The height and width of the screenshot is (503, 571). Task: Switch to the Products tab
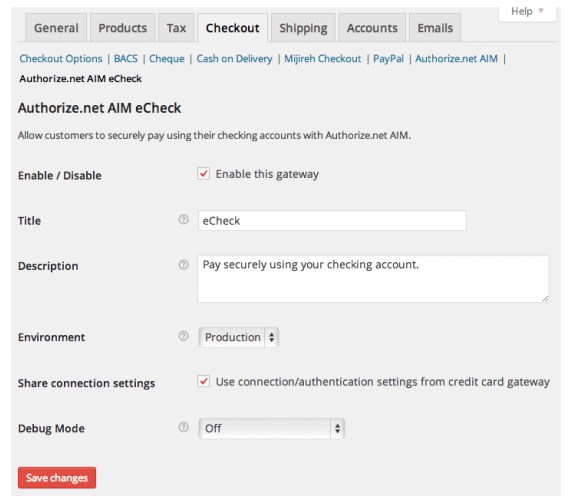pyautogui.click(x=123, y=28)
